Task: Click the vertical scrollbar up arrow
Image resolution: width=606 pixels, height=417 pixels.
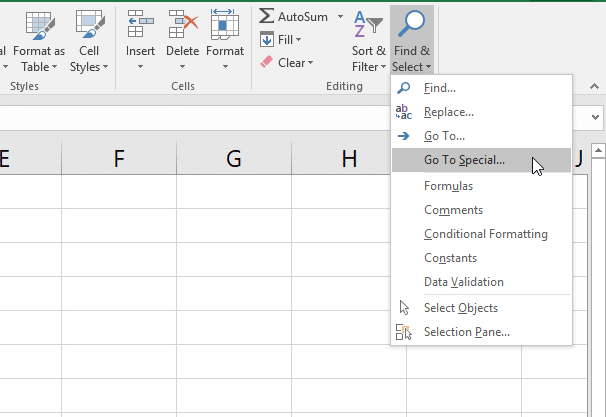Action: [598, 150]
